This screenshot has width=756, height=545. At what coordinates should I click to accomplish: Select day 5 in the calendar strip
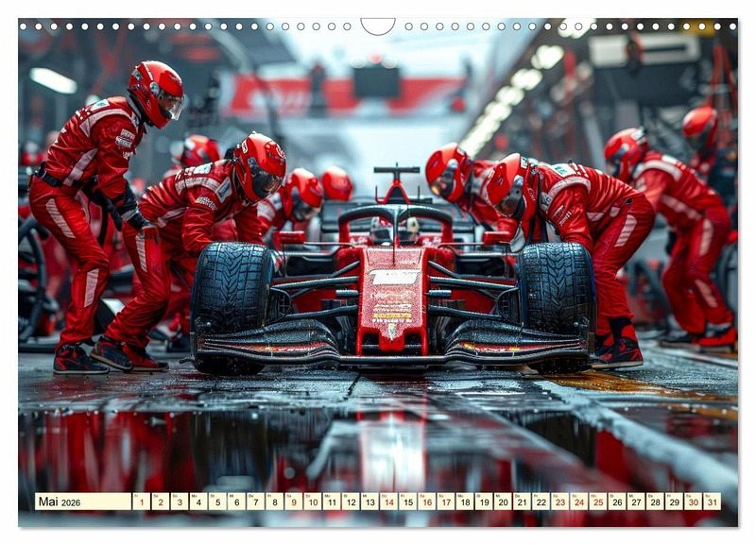(x=217, y=502)
